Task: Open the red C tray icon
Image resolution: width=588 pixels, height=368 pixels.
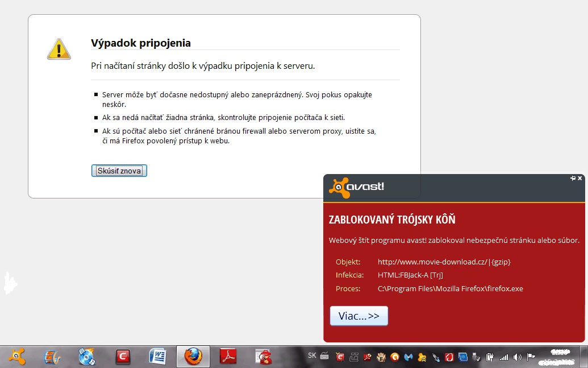Action: [340, 357]
